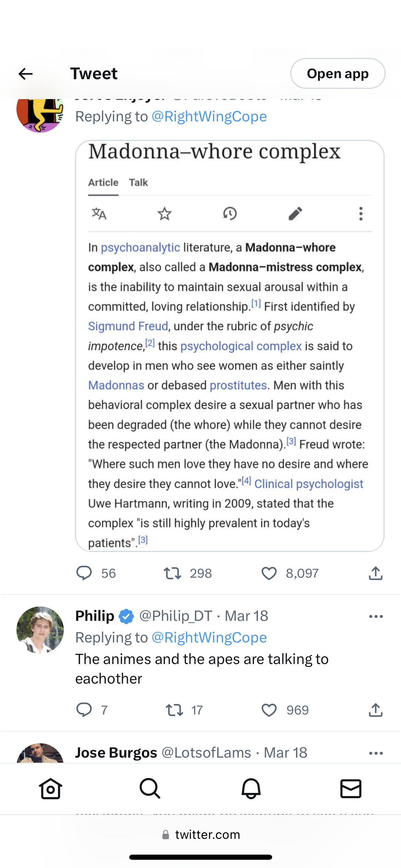Open the @RightWingCope mention in Philip's reply
This screenshot has width=401, height=868.
[209, 638]
